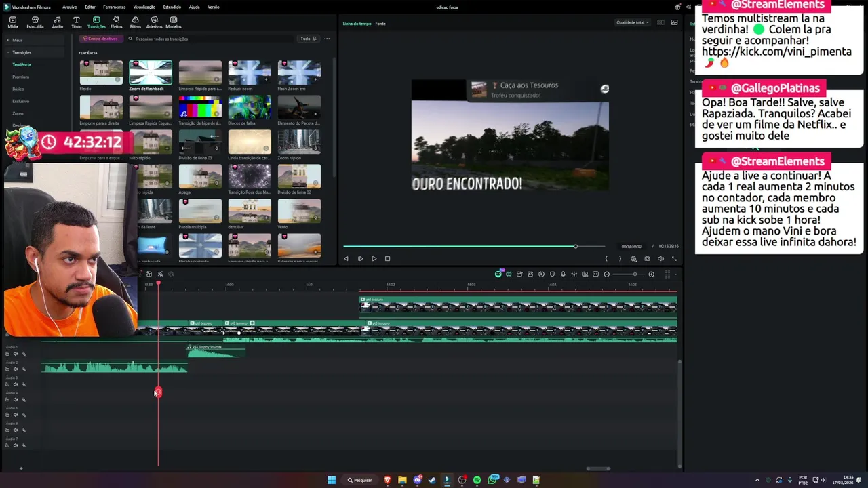The width and height of the screenshot is (868, 488).
Task: Expand the Meus category
Action: (8, 40)
